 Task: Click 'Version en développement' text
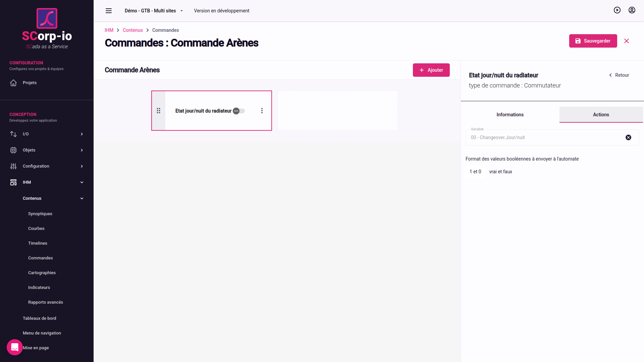pos(222,11)
